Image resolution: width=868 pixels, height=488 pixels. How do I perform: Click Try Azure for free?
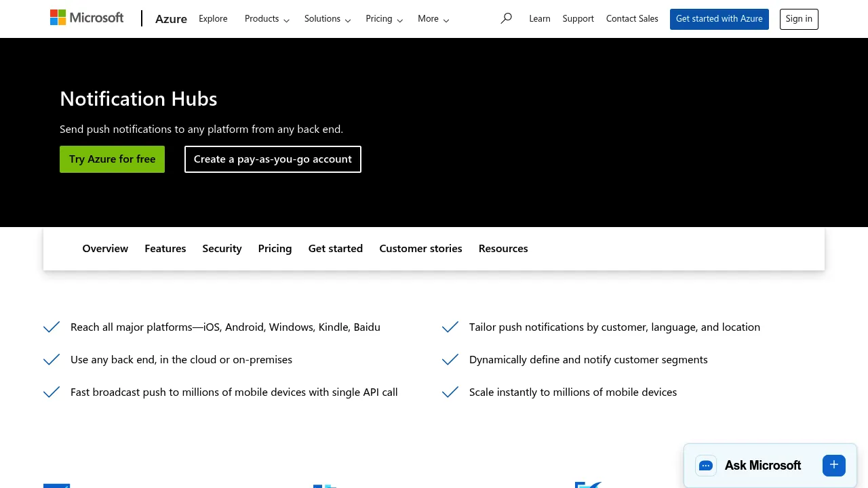(x=112, y=159)
